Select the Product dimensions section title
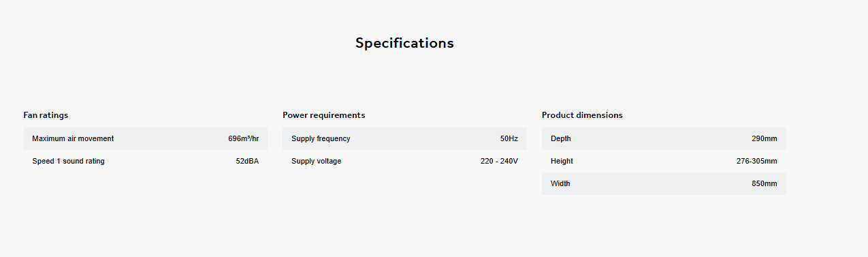The image size is (868, 257). (x=582, y=115)
